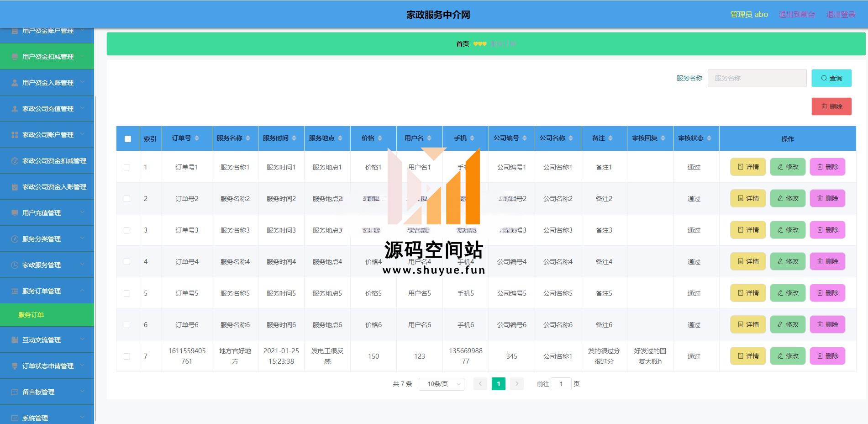This screenshot has height=424, width=868.
Task: Click the 服务名称 search input field
Action: 757,78
